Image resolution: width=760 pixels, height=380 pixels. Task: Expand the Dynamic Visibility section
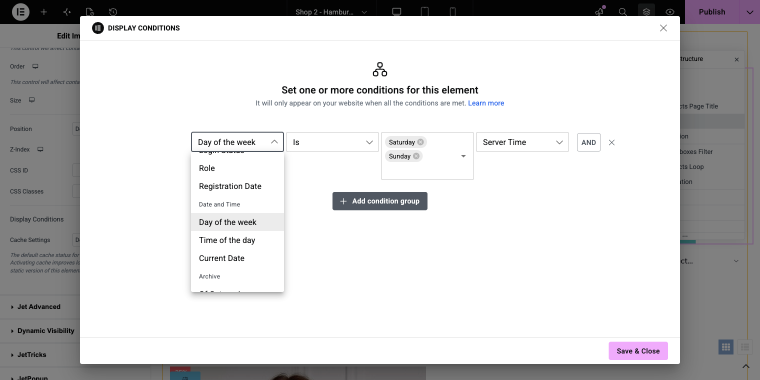(40, 331)
